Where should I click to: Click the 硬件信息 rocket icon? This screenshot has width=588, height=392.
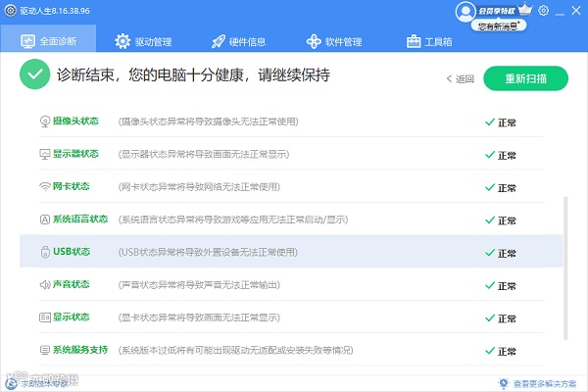click(219, 41)
